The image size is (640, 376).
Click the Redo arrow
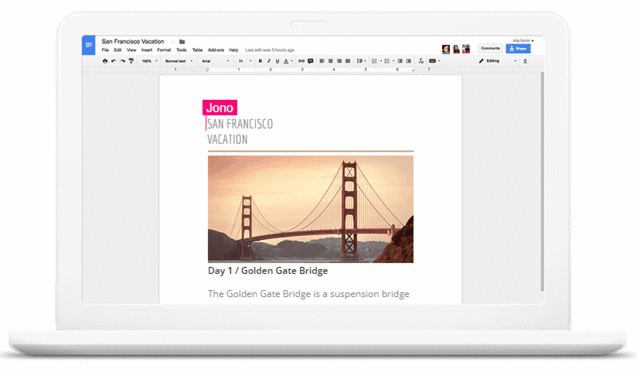[x=122, y=61]
